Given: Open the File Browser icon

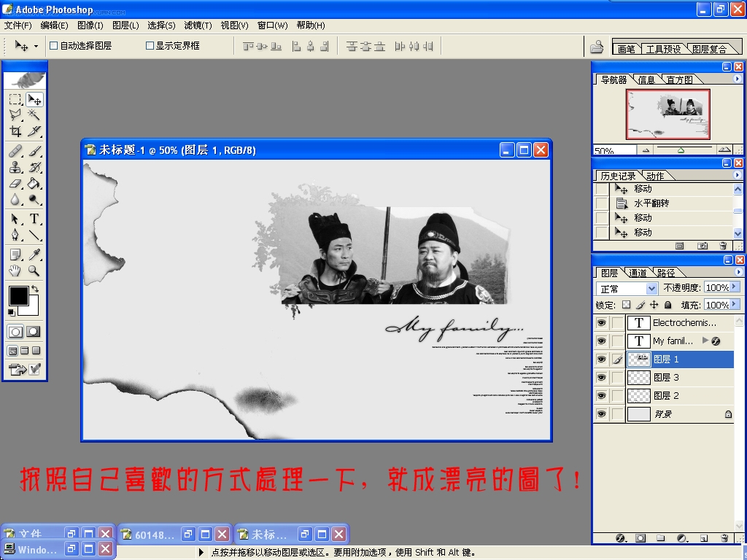Looking at the screenshot, I should [x=597, y=47].
